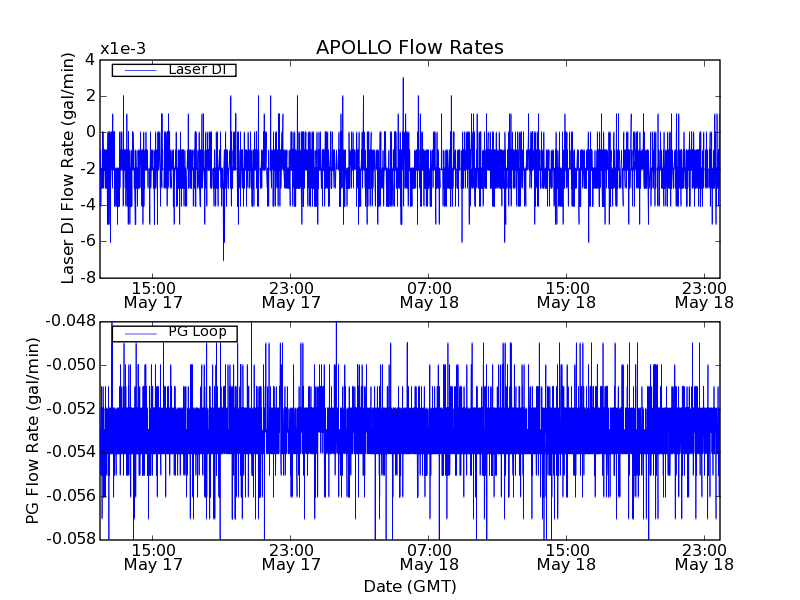This screenshot has width=800, height=600.
Task: Select bottom plot's 15:00 May 18 tick label
Action: pos(566,556)
